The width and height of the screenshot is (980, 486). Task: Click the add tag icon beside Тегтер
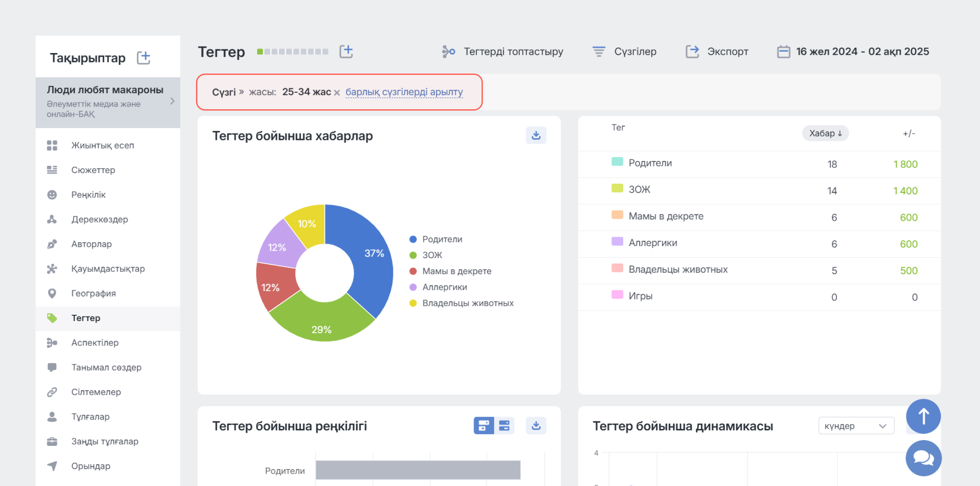tap(346, 51)
